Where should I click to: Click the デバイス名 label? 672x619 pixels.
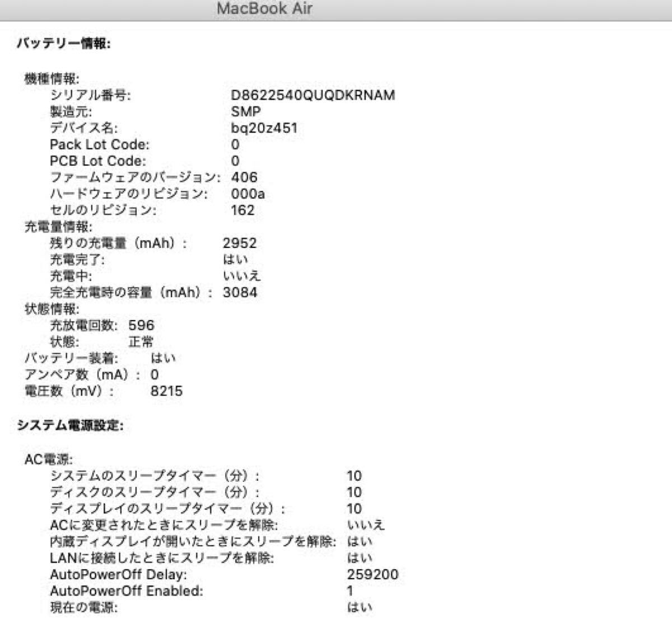pos(83,128)
